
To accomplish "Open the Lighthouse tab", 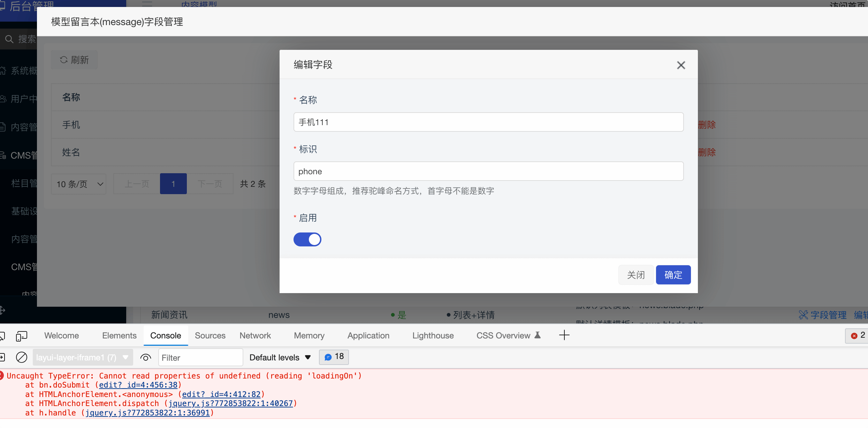I will [433, 336].
